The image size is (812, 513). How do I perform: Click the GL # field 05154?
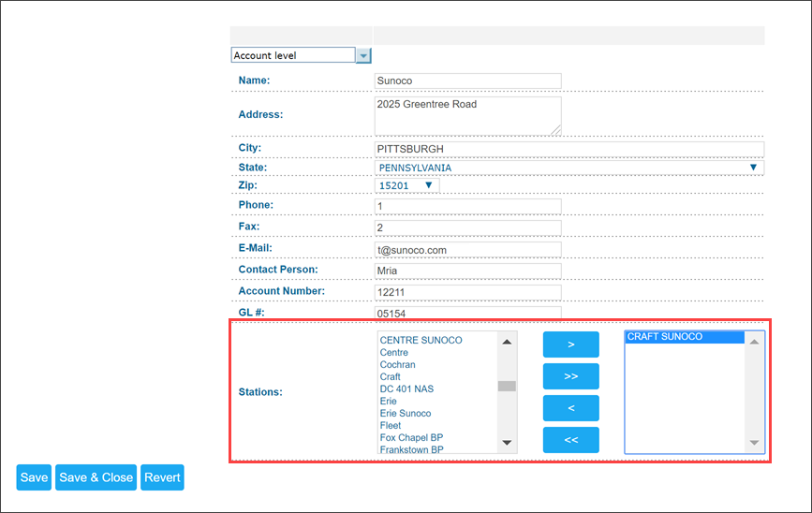[x=467, y=313]
